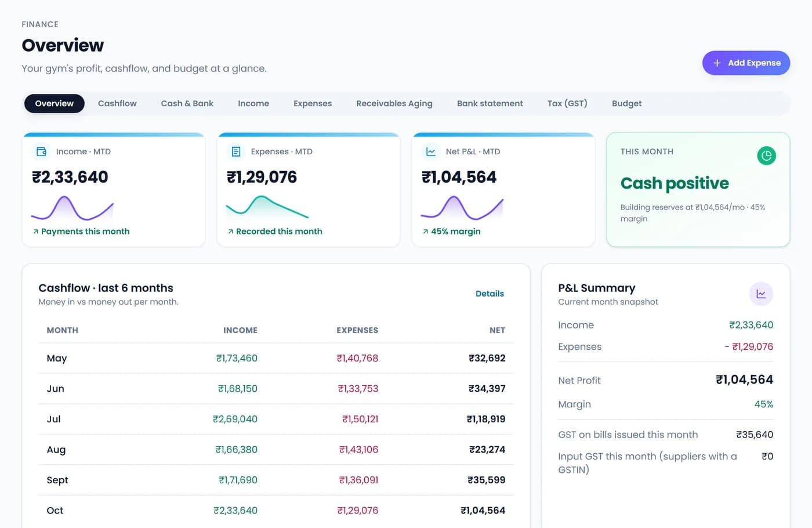Switch to the Cashflow tab
Image resolution: width=812 pixels, height=528 pixels.
tap(117, 103)
